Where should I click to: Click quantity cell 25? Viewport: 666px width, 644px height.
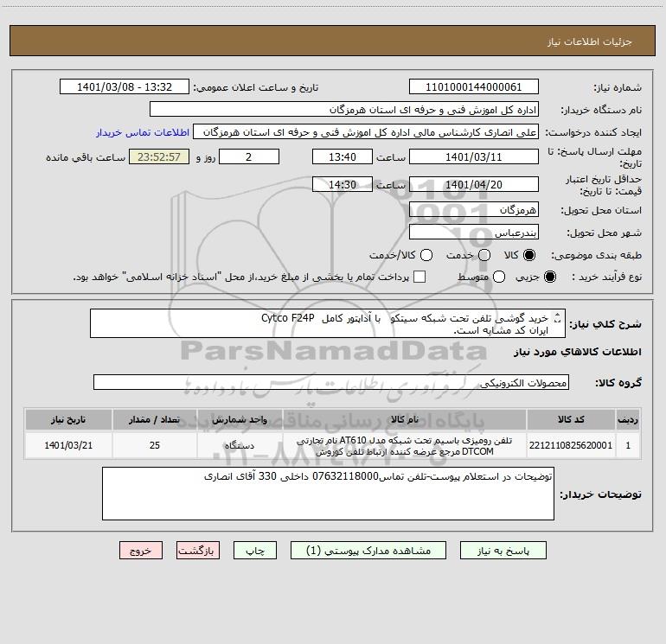pyautogui.click(x=155, y=445)
